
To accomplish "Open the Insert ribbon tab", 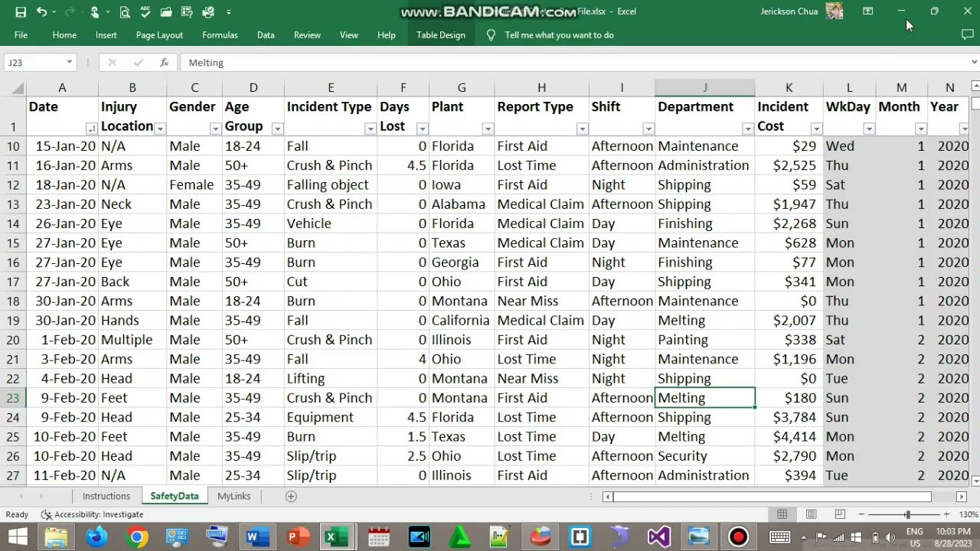I will 106,35.
